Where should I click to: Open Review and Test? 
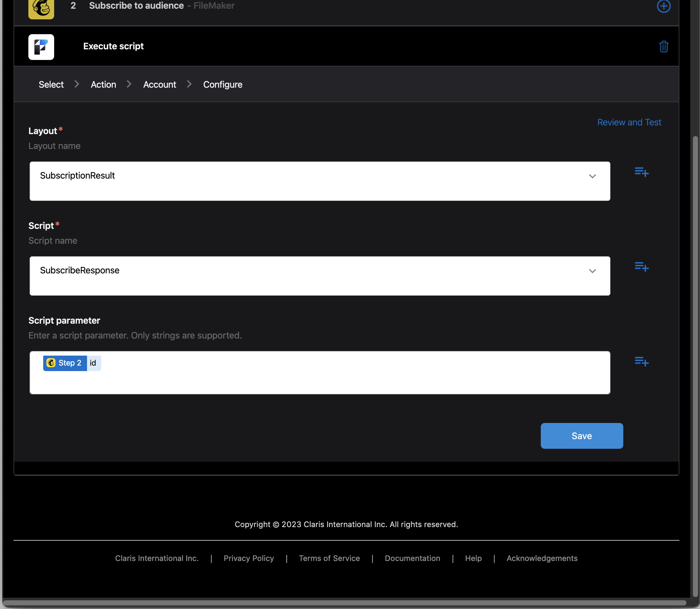pyautogui.click(x=629, y=122)
